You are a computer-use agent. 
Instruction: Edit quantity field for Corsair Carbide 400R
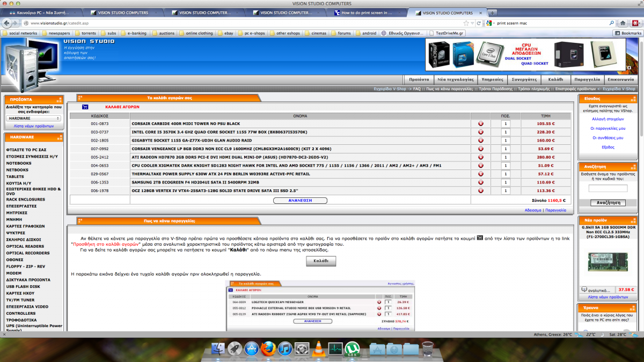tap(505, 123)
